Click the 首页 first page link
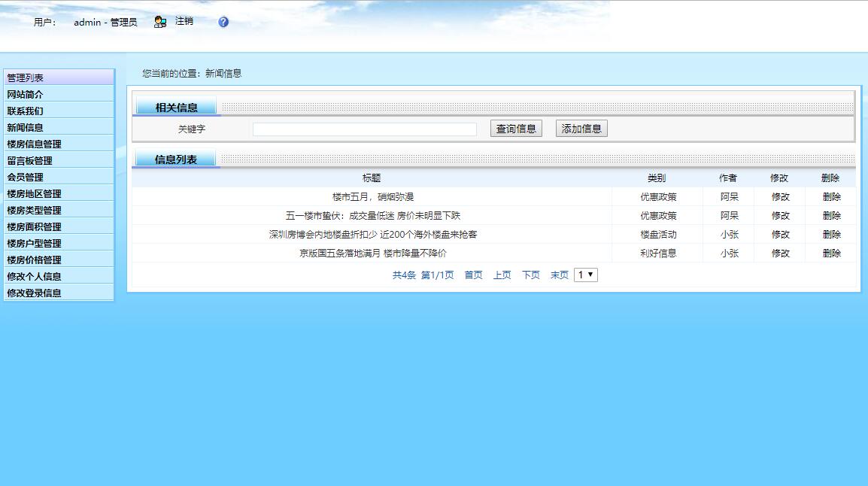Viewport: 868px width, 486px height. [x=473, y=275]
